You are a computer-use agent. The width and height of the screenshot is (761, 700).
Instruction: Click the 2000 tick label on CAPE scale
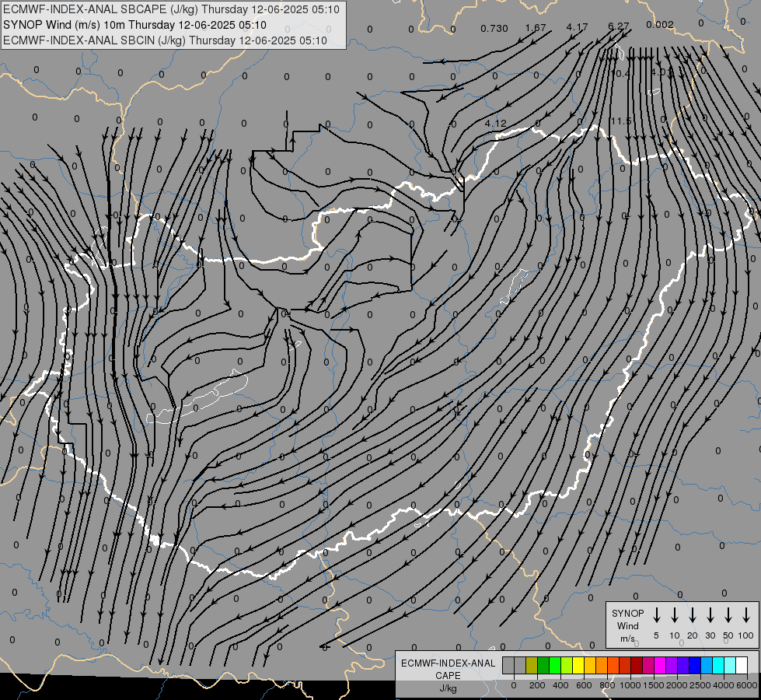[x=677, y=685]
